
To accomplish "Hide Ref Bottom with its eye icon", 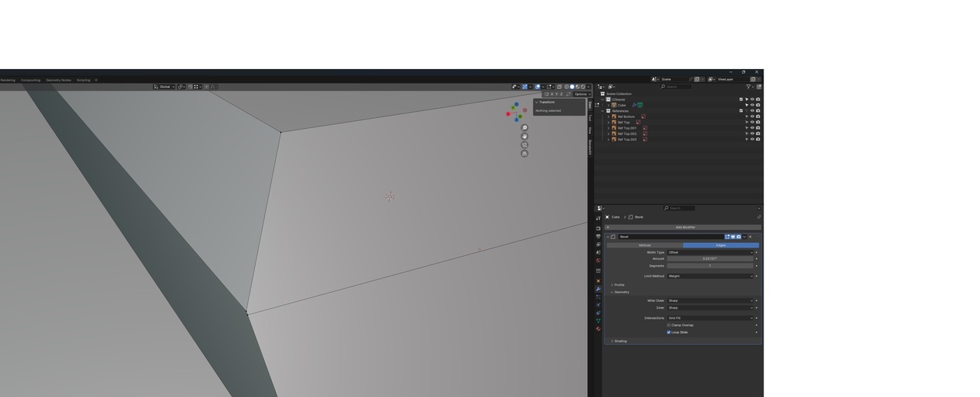I will coord(752,116).
